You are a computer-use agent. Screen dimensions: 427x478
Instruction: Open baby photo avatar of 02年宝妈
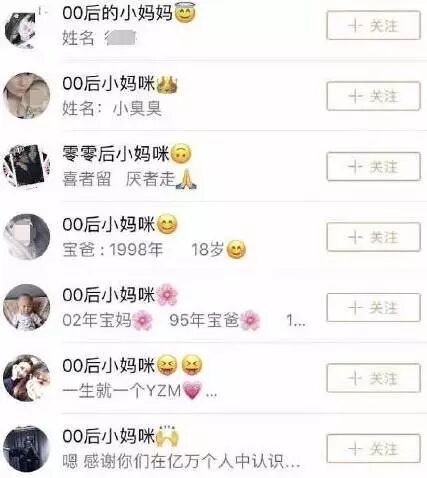click(x=27, y=307)
